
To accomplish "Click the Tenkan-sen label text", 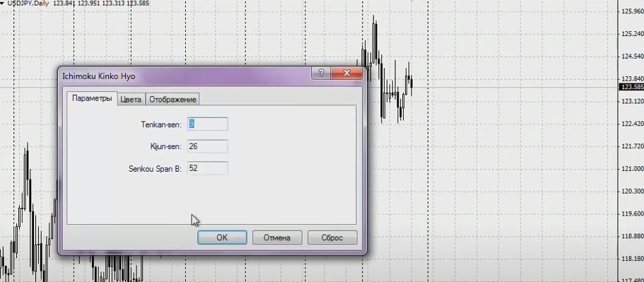I will point(161,124).
